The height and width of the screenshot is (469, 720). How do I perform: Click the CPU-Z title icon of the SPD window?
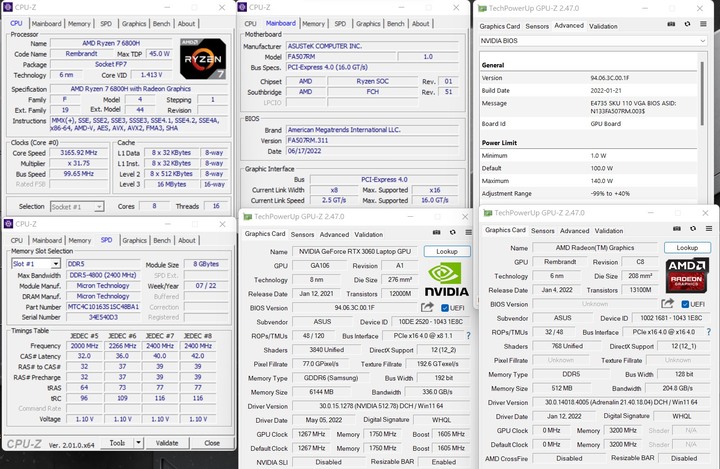pyautogui.click(x=8, y=224)
